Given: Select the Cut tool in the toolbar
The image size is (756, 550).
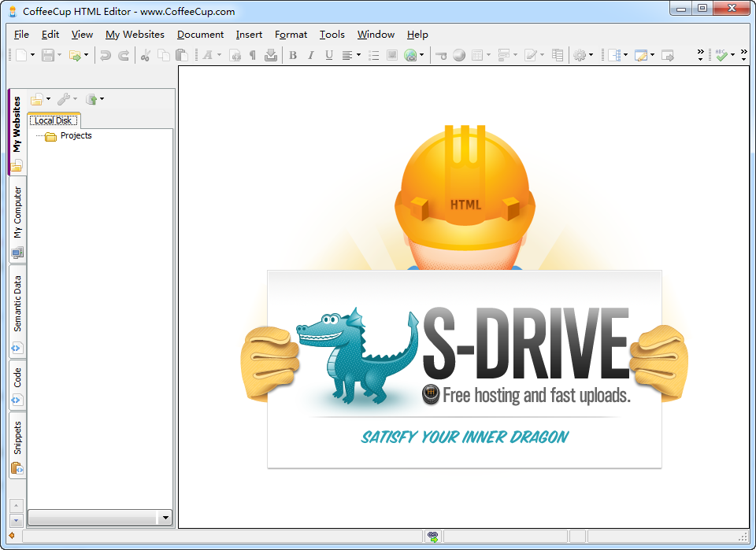Looking at the screenshot, I should point(145,55).
